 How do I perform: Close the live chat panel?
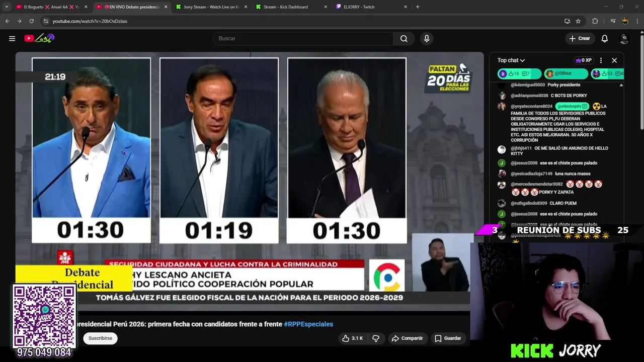pos(614,60)
